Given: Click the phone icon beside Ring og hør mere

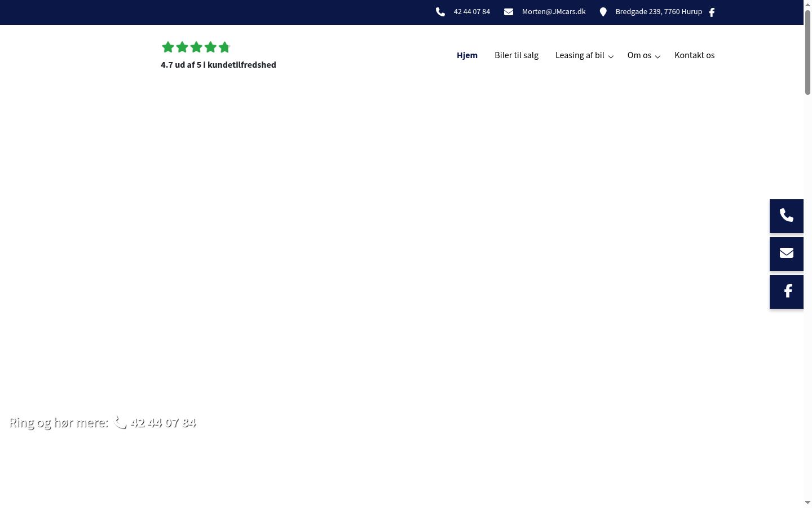Looking at the screenshot, I should pyautogui.click(x=120, y=422).
